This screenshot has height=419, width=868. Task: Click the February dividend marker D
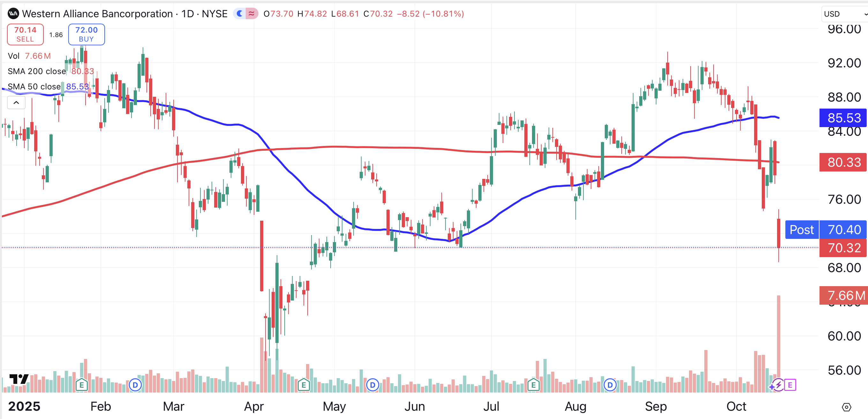135,385
